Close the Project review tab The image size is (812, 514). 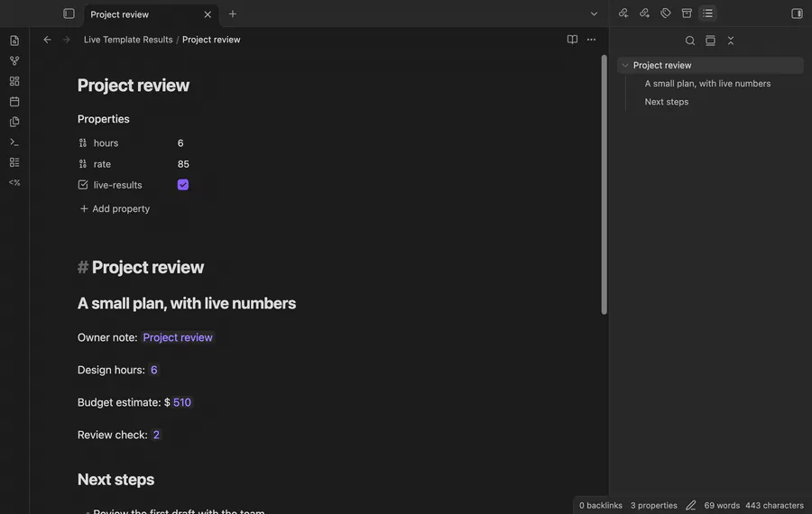pos(208,14)
